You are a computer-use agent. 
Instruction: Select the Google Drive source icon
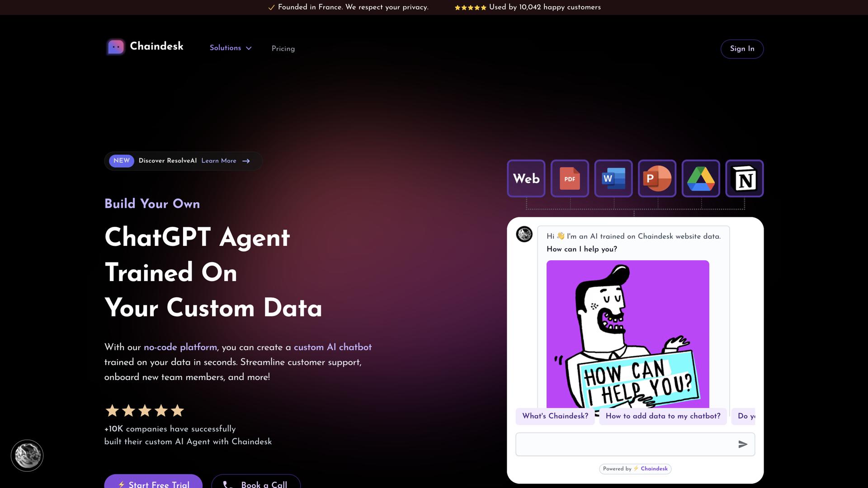pyautogui.click(x=701, y=178)
